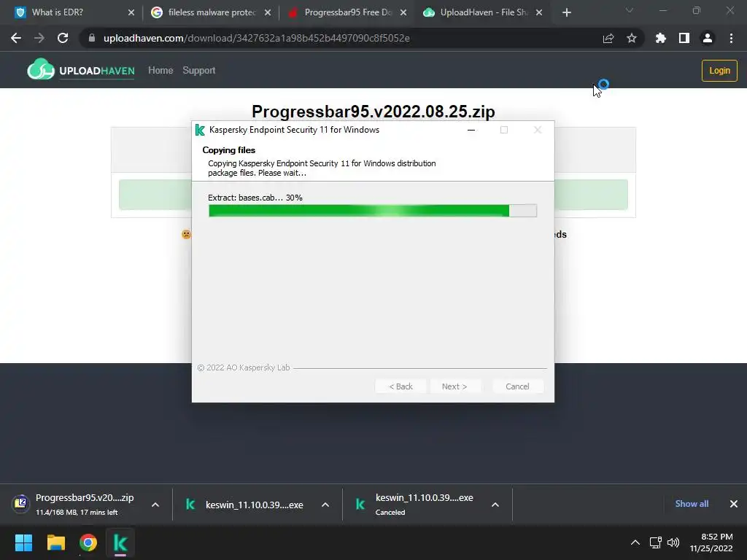Open the Windows Start menu
The width and height of the screenshot is (747, 560).
(x=24, y=542)
